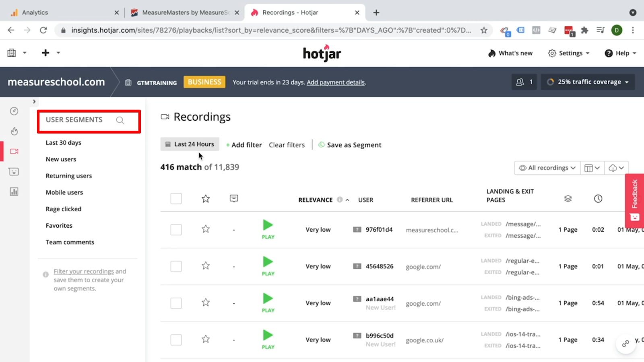Image resolution: width=644 pixels, height=362 pixels.
Task: Open 25% traffic coverage dropdown
Action: [588, 82]
